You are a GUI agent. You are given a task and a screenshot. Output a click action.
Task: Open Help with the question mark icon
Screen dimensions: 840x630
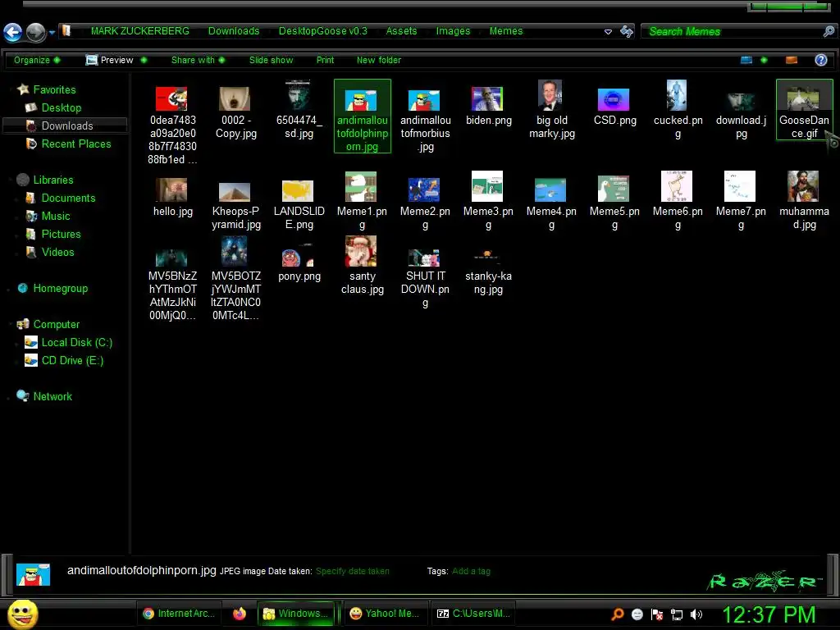820,60
